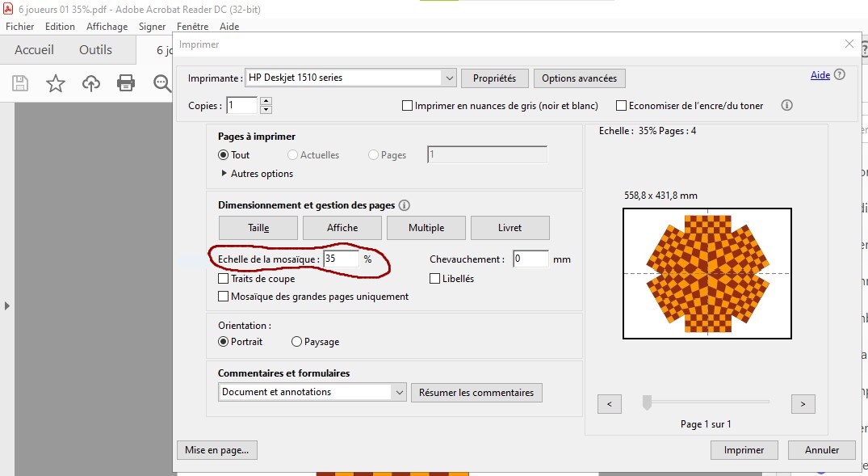Tick the Libellés checkbox
The height and width of the screenshot is (476, 868).
434,278
